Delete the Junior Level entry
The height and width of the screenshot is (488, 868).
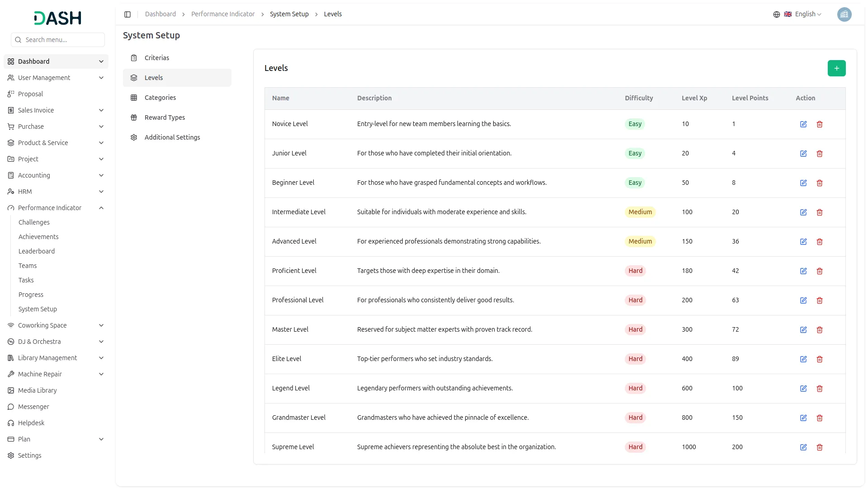(819, 154)
